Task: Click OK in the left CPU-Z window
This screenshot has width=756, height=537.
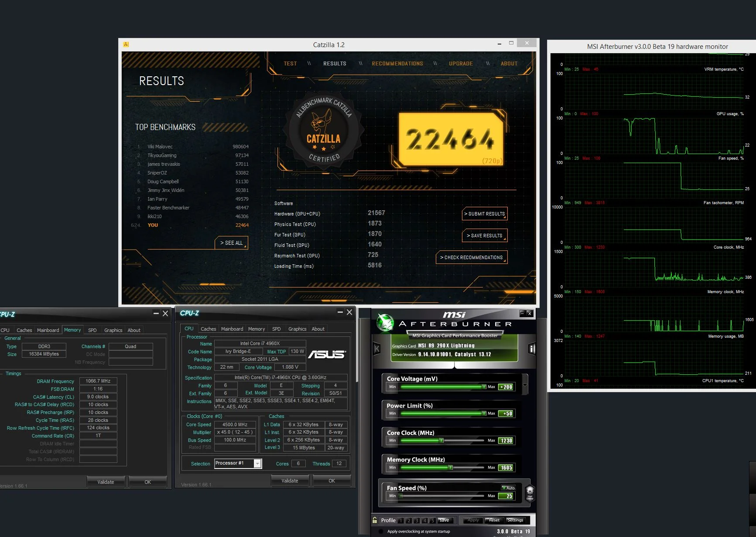Action: click(148, 482)
